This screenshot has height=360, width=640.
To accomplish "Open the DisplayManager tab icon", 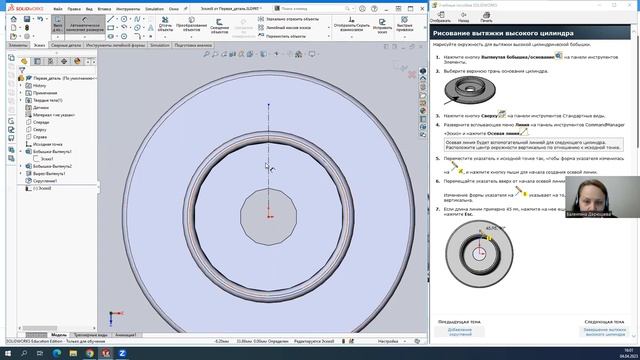I will 77,61.
